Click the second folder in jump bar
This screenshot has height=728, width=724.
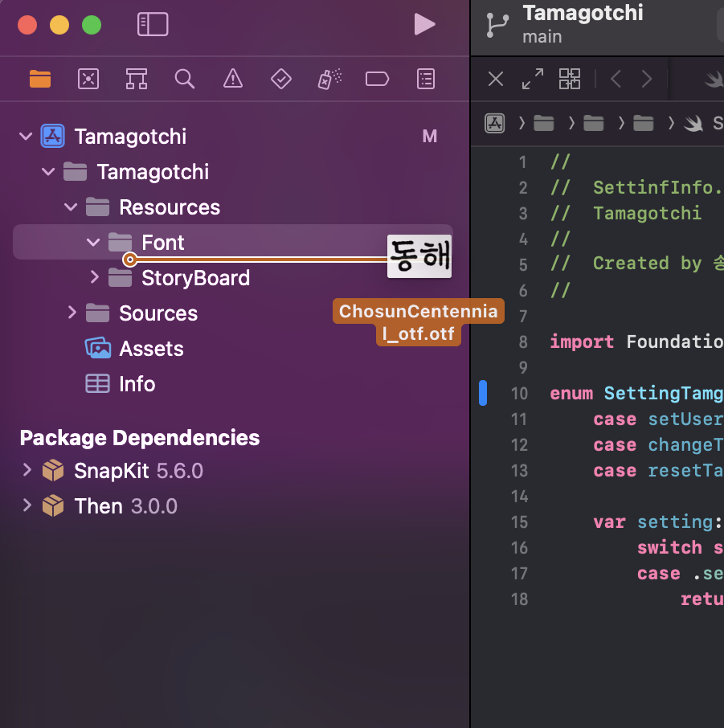(594, 124)
